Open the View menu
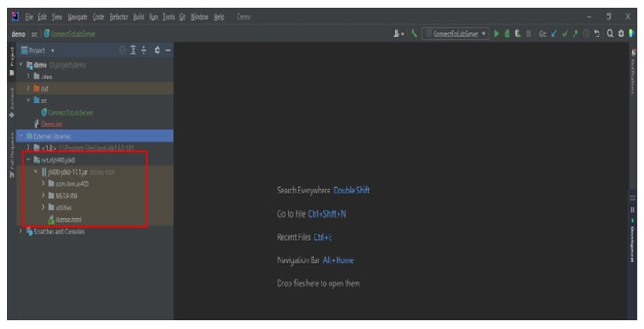644x329 pixels. point(57,17)
